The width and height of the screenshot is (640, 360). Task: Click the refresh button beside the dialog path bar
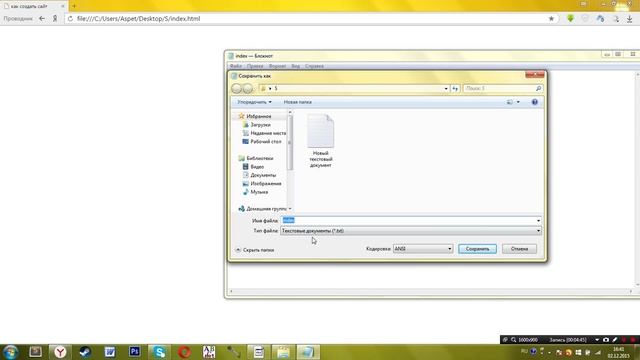point(455,89)
